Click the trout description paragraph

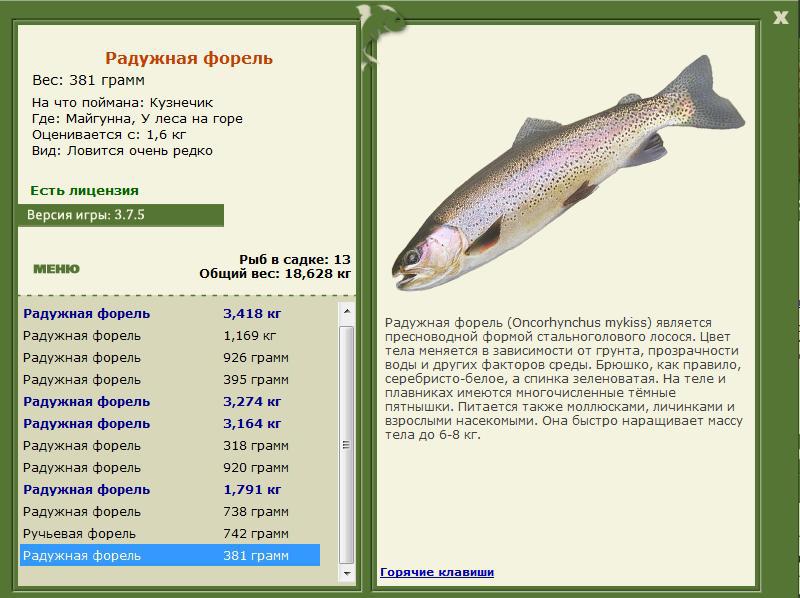563,379
